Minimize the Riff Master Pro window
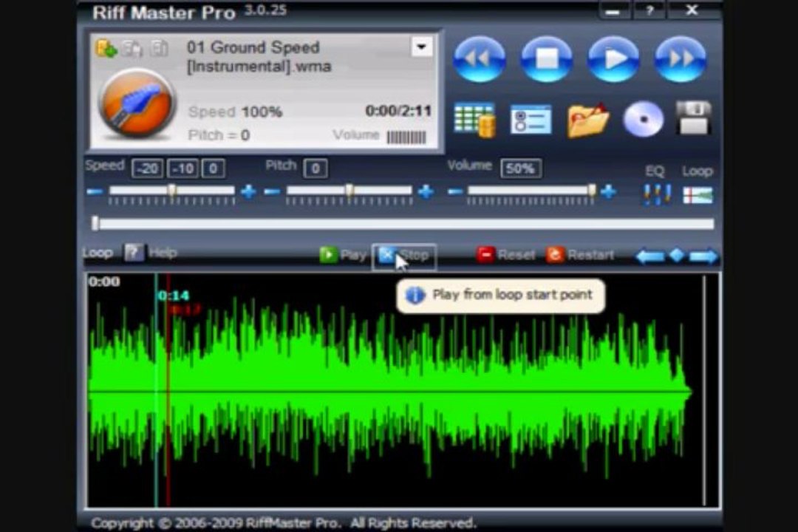The height and width of the screenshot is (532, 798). coord(613,10)
